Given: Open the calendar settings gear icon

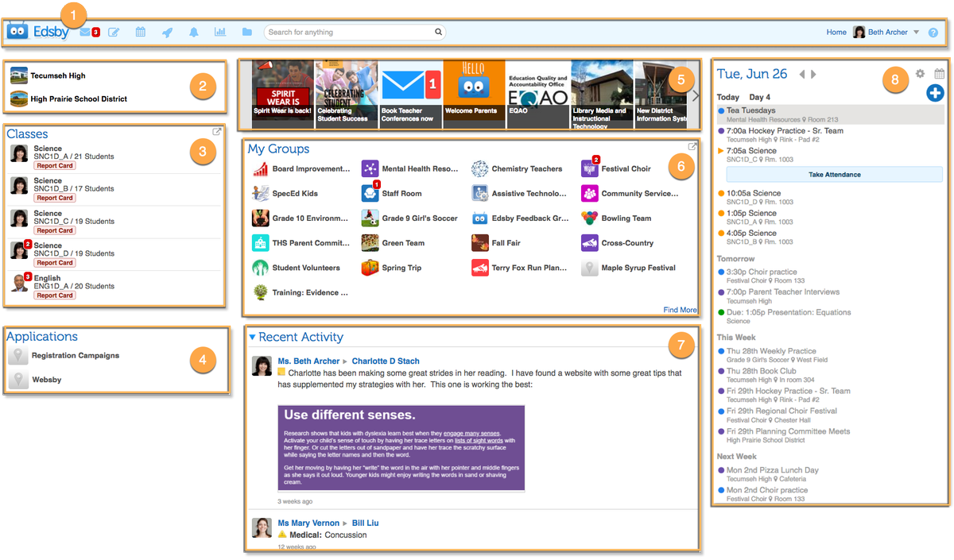Looking at the screenshot, I should coord(920,73).
